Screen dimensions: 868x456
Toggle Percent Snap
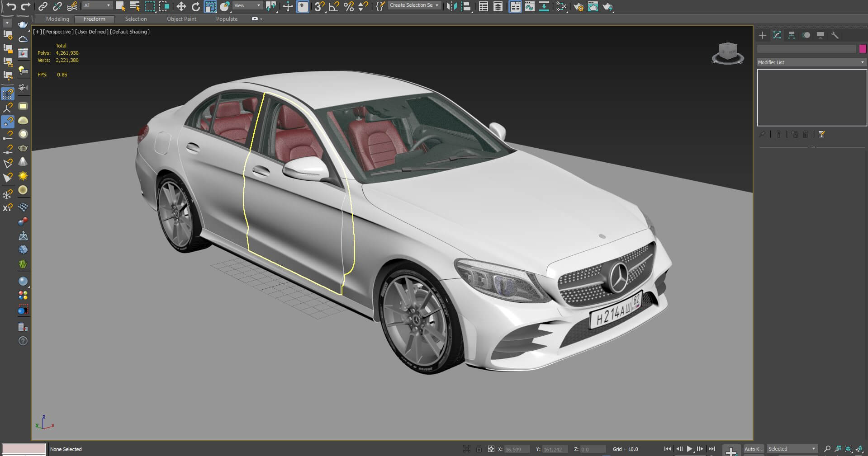(x=348, y=6)
